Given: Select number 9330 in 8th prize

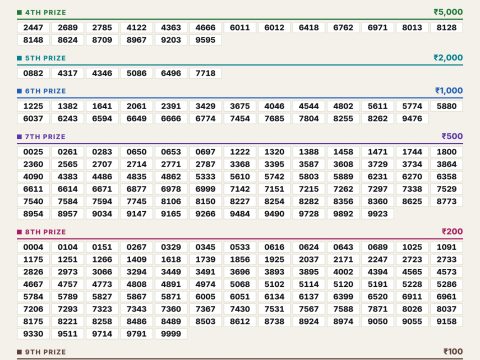Looking at the screenshot, I should pyautogui.click(x=33, y=334).
